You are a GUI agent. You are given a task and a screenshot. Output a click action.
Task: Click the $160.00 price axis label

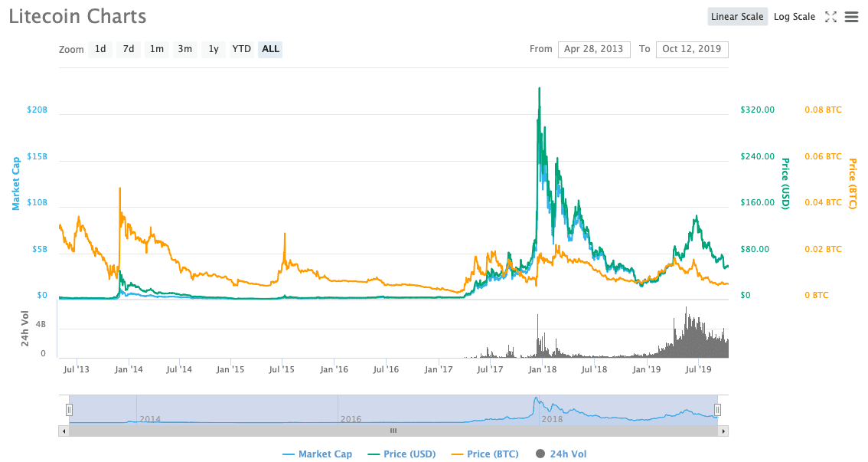(x=757, y=202)
